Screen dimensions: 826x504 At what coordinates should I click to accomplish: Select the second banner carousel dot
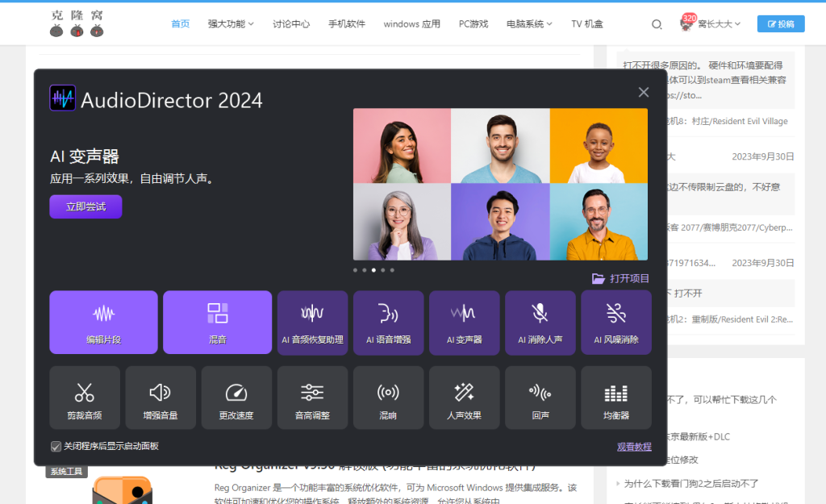pyautogui.click(x=364, y=270)
